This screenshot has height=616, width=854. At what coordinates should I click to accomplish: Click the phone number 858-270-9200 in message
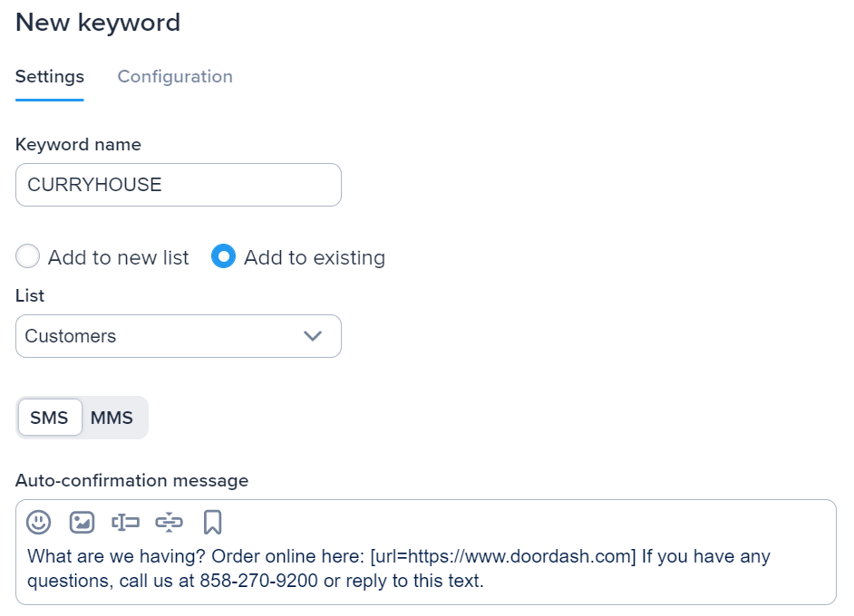(x=259, y=581)
